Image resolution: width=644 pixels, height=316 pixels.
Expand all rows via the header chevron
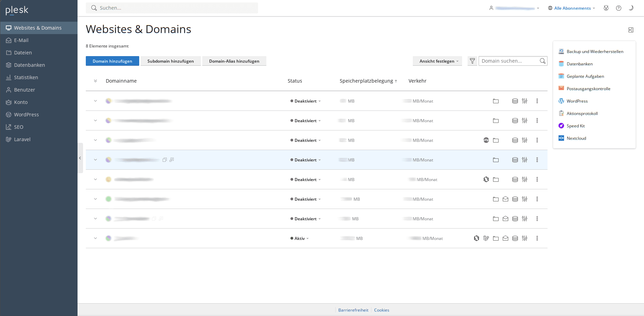point(95,81)
